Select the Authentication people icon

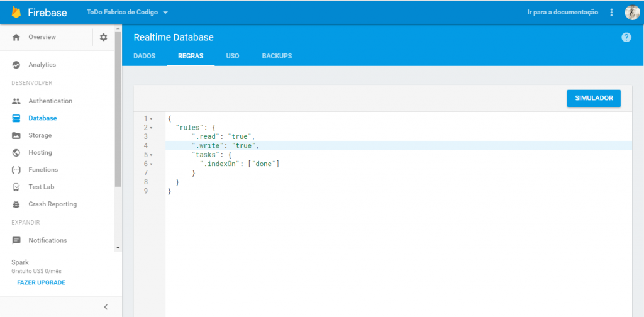tap(16, 101)
